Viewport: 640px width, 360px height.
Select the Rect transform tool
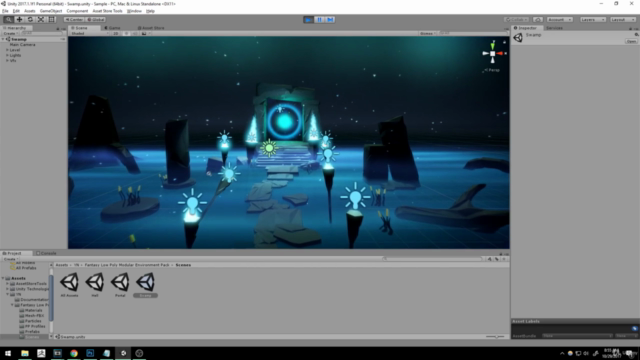(51, 19)
